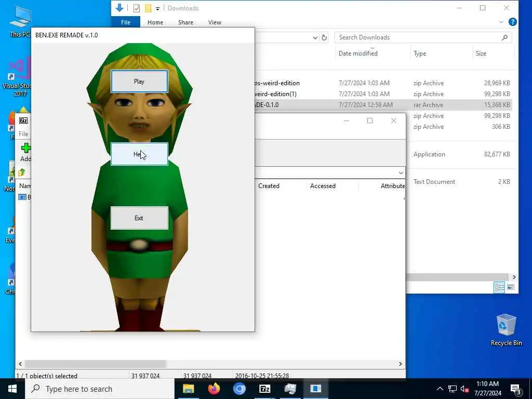
Task: Open the network status tray icon
Action: [x=453, y=389]
